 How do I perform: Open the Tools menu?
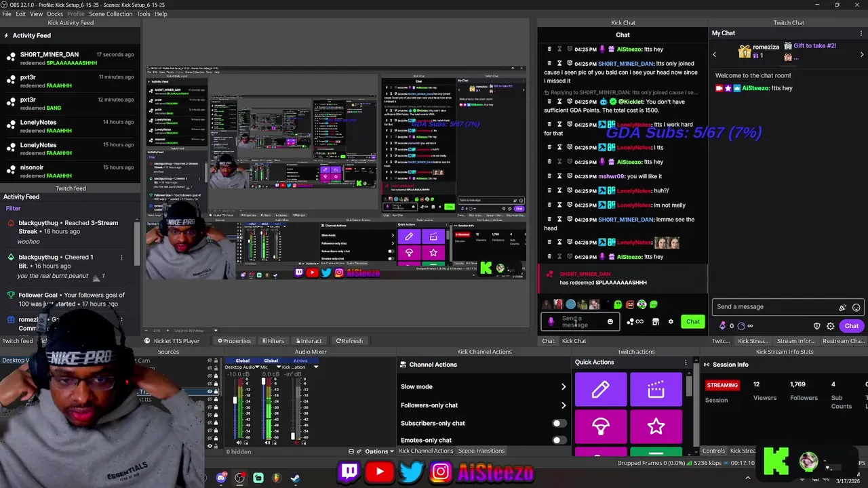pos(143,14)
